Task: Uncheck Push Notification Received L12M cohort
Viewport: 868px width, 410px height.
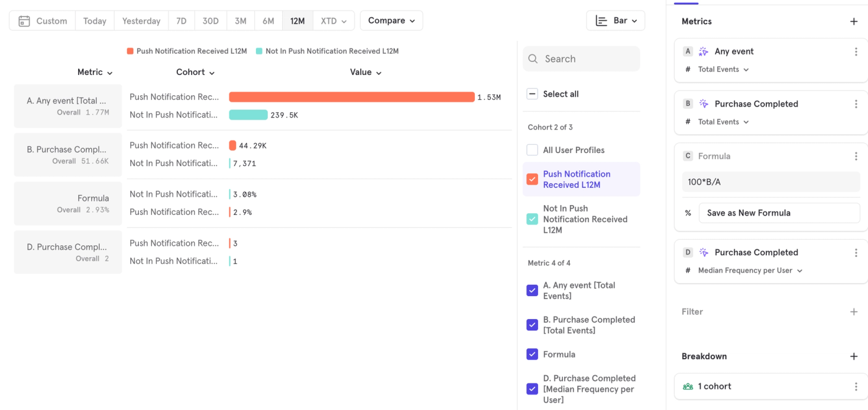Action: [x=532, y=179]
